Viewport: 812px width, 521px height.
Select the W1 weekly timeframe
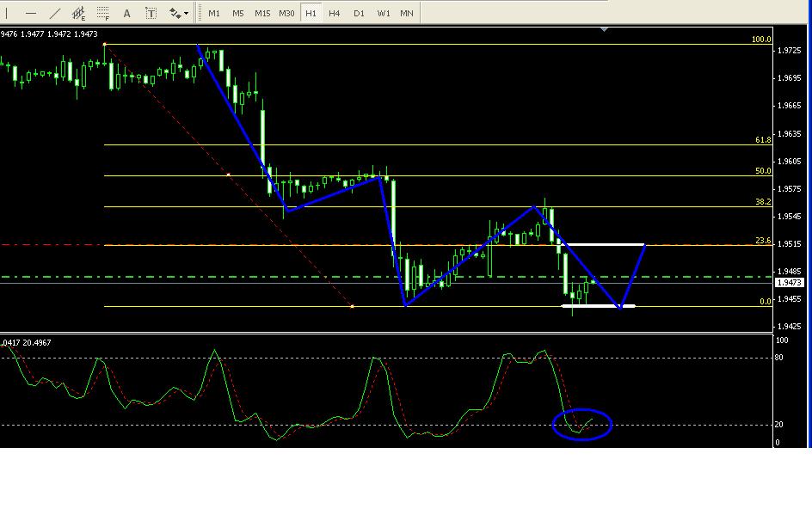point(383,13)
